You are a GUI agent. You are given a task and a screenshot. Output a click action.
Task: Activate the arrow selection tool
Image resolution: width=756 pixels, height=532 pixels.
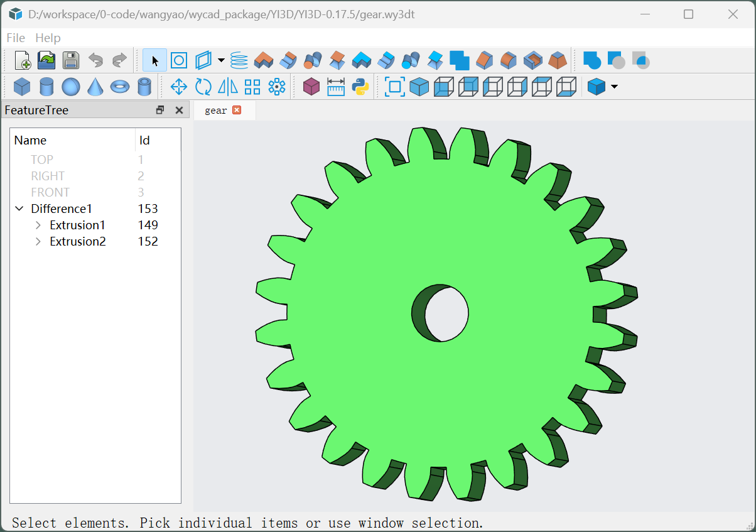click(x=154, y=60)
